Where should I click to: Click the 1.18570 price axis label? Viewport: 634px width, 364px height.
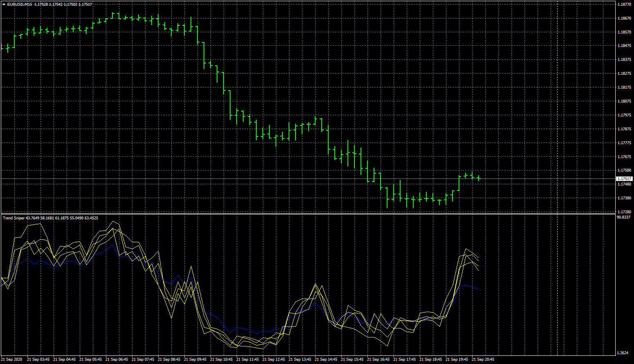point(624,32)
